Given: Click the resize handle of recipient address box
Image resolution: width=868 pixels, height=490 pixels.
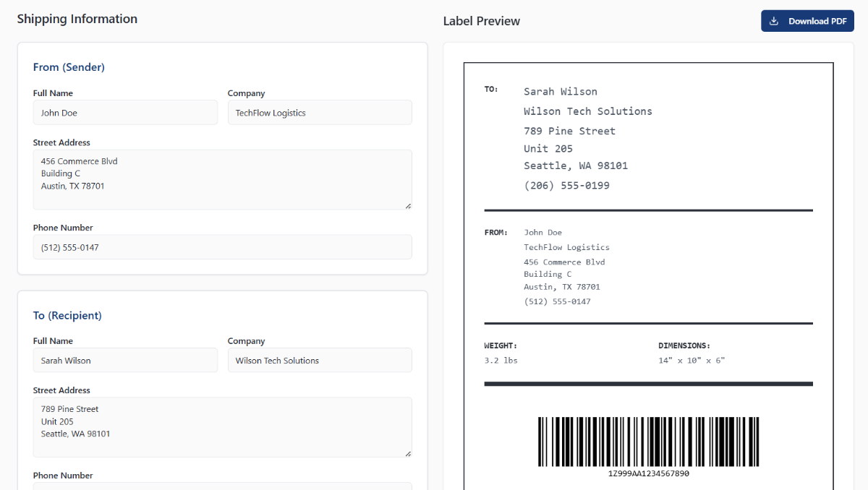Looking at the screenshot, I should [408, 453].
